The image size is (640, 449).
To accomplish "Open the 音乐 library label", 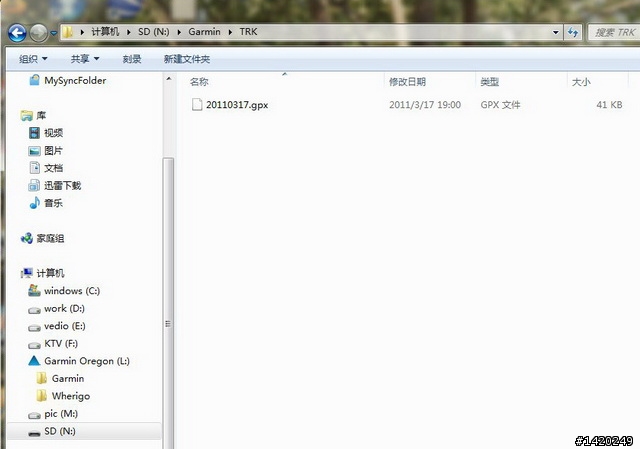I will [53, 203].
